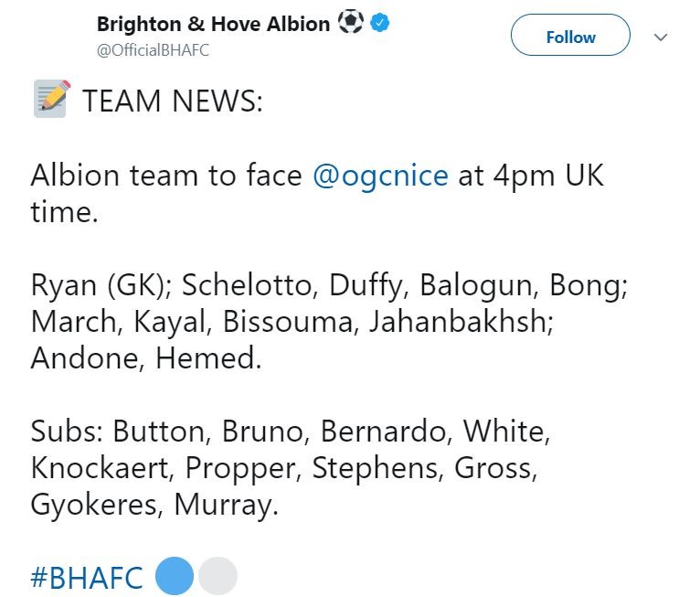Open Brighton & Hove Albion profile name

click(x=213, y=24)
